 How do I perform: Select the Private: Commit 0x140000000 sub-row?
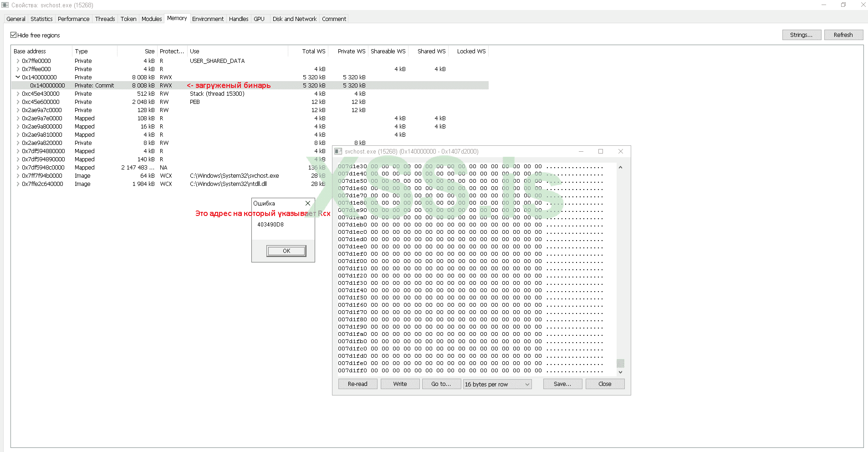point(250,86)
